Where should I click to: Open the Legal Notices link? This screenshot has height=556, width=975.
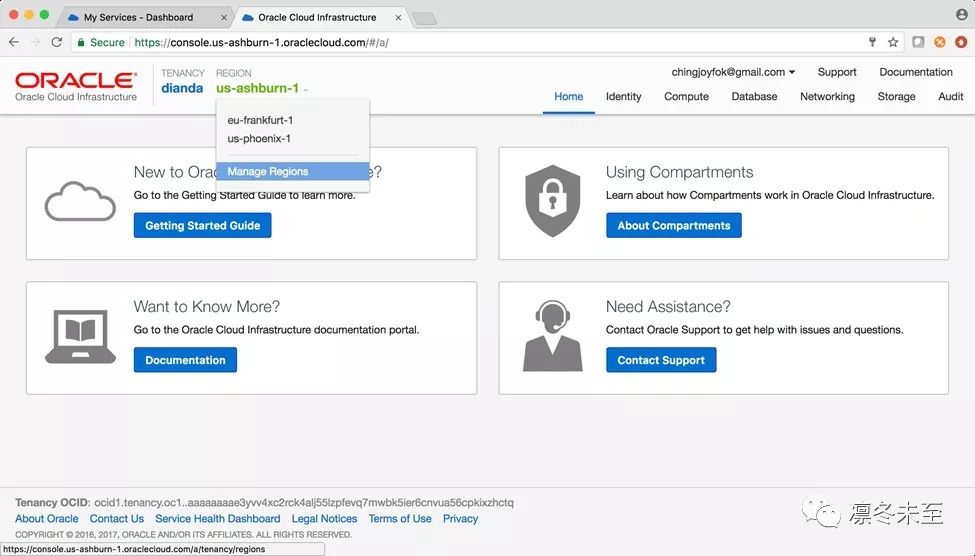tap(325, 519)
